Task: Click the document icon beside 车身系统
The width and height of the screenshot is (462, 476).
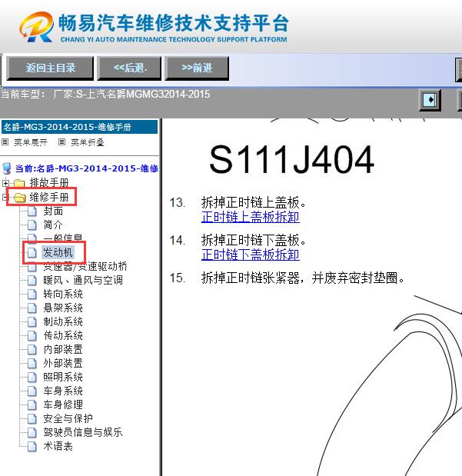Action: 32,391
